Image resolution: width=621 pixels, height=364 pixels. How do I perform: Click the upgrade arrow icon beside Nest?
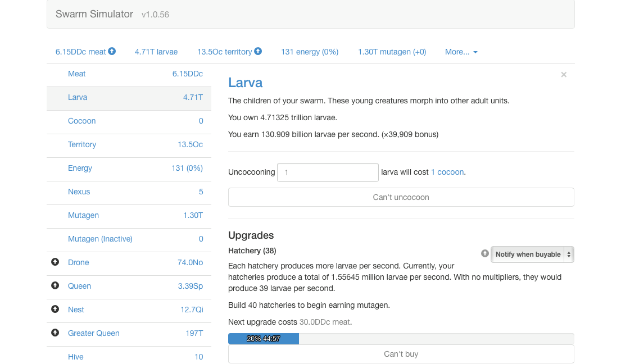point(55,309)
